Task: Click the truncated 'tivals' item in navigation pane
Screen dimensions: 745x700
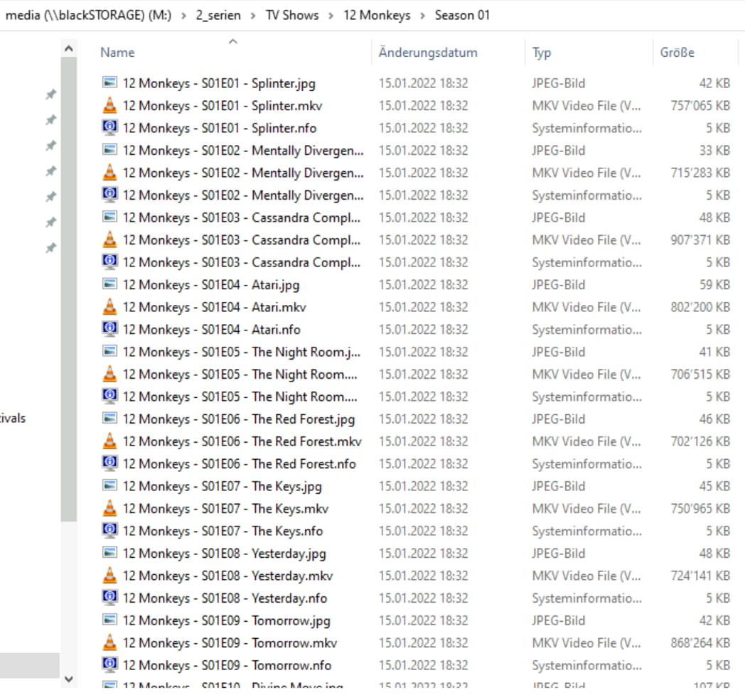Action: (13, 418)
